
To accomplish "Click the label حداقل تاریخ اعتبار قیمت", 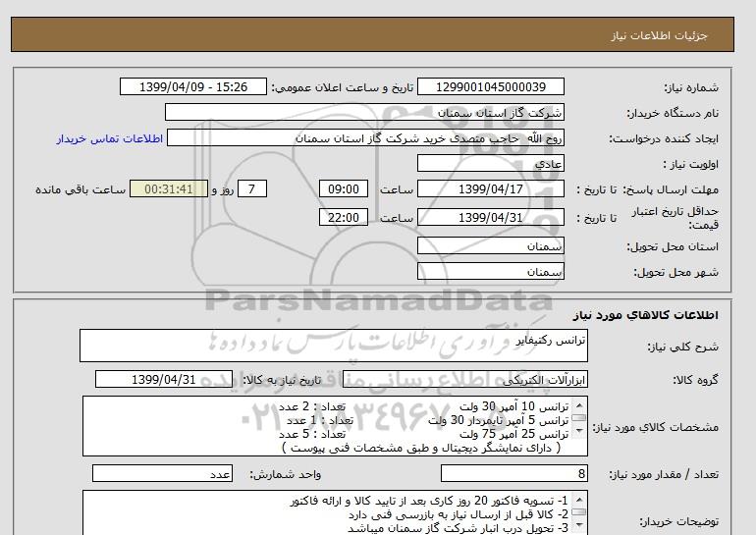I will pyautogui.click(x=675, y=218).
